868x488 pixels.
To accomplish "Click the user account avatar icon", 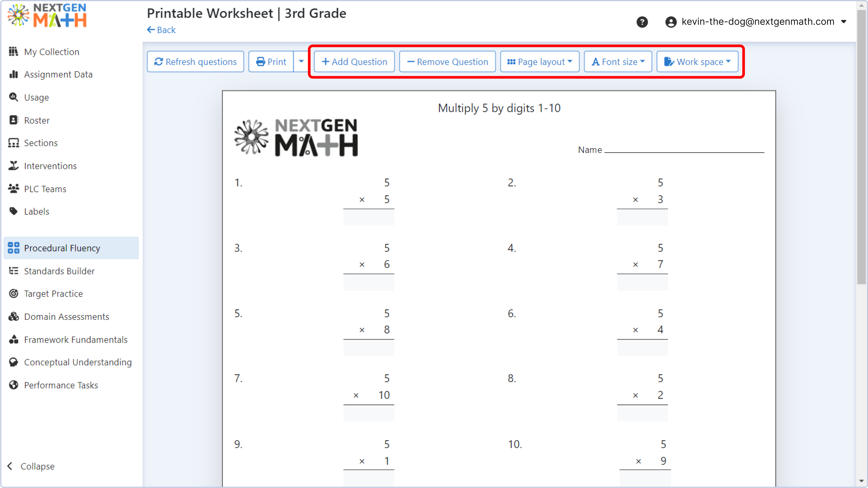I will pyautogui.click(x=670, y=22).
